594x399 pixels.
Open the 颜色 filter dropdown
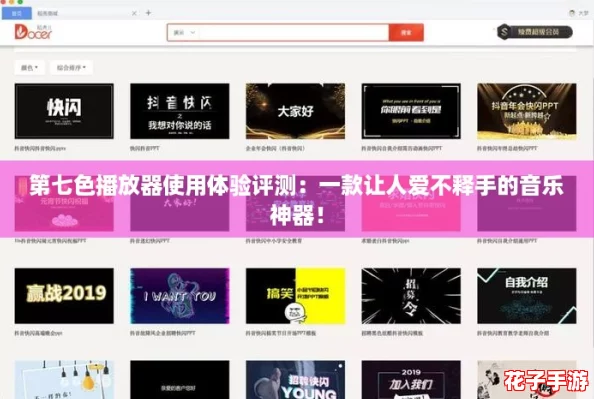[30, 68]
